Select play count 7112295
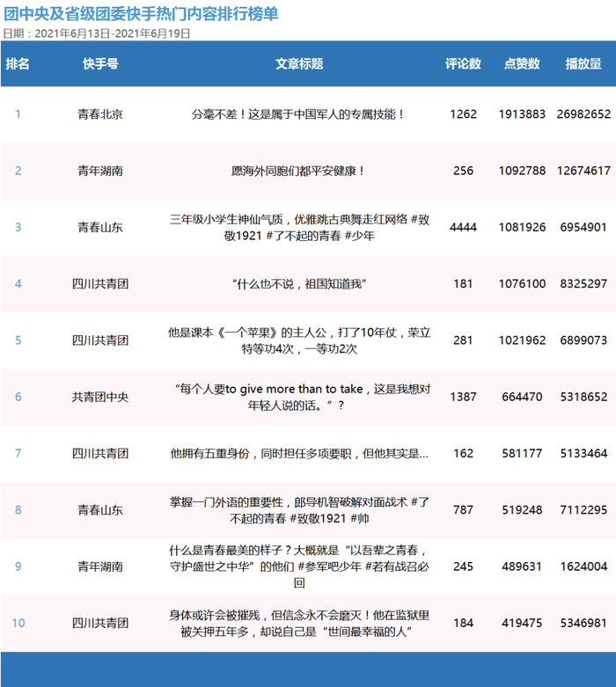Viewport: 616px width, 687px height. (x=583, y=510)
